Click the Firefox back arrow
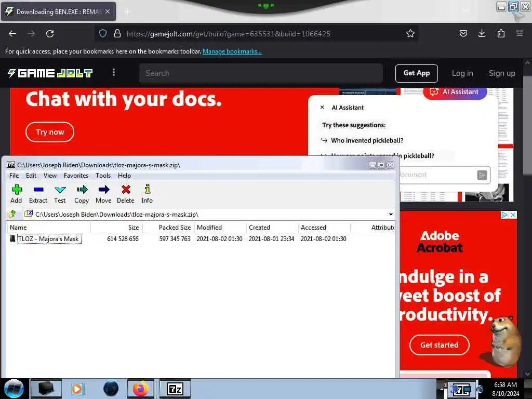The image size is (532, 399). pos(12,34)
